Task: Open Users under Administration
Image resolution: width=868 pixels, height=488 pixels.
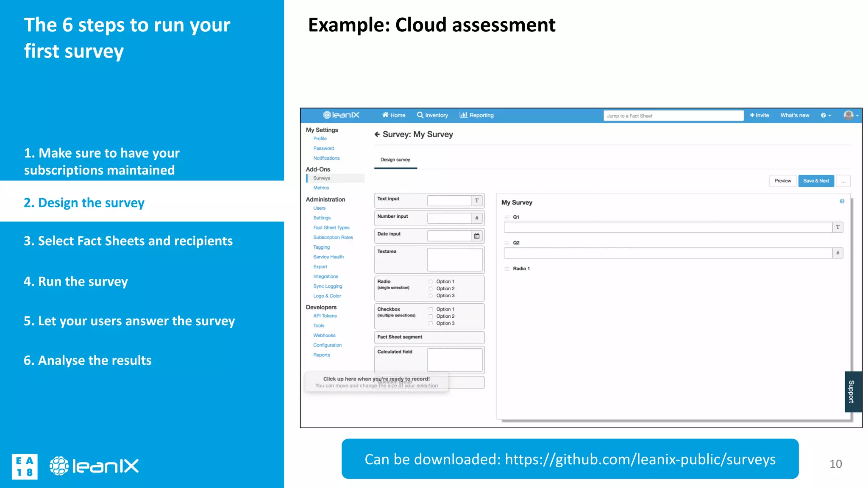Action: 319,208
